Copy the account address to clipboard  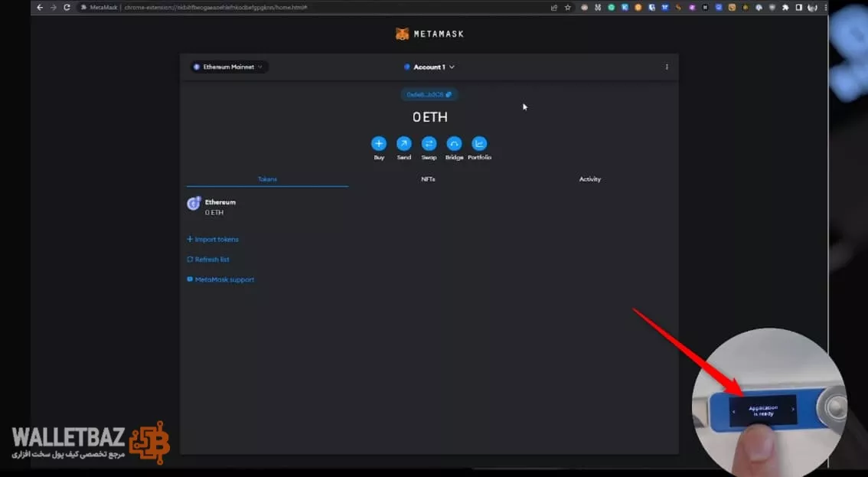tap(429, 95)
